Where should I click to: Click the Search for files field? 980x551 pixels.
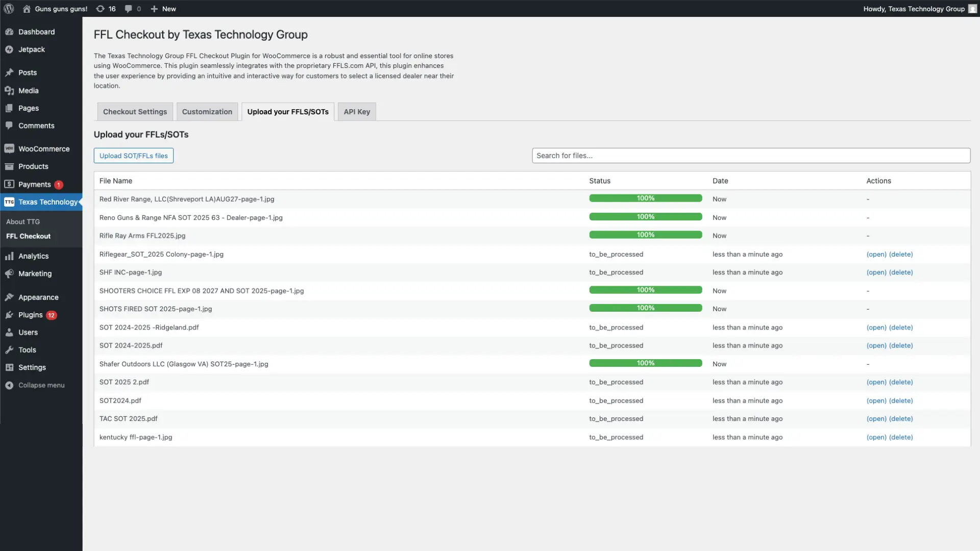coord(751,156)
